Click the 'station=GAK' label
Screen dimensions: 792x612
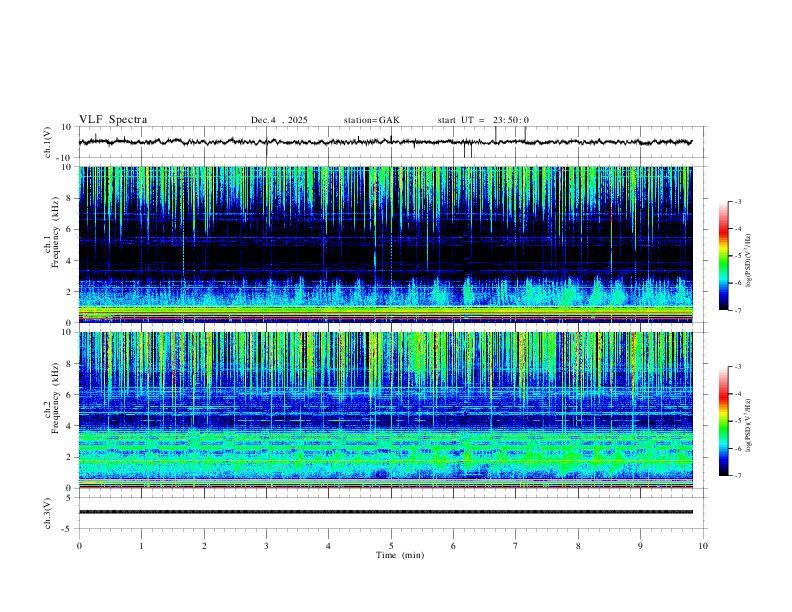371,120
